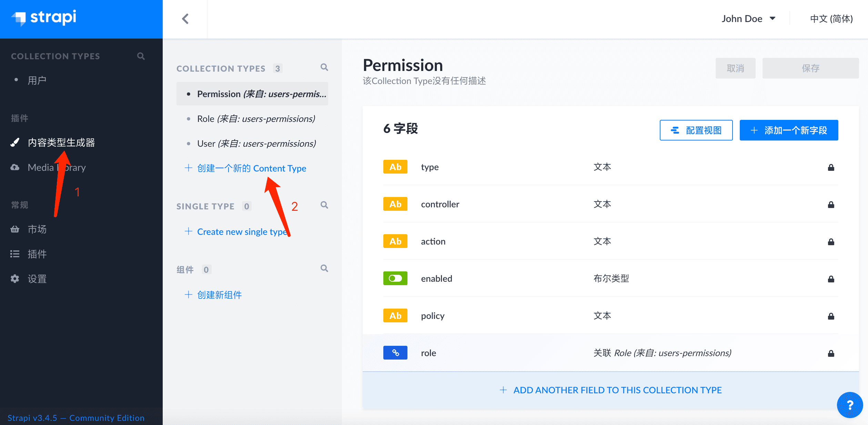Open the 中文 (简体) language selector

coord(831,19)
